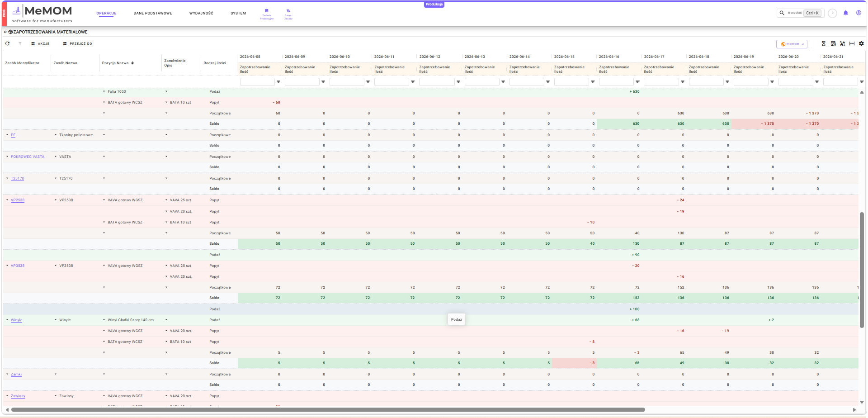Click the notification bell icon
The width and height of the screenshot is (868, 418).
pyautogui.click(x=846, y=13)
